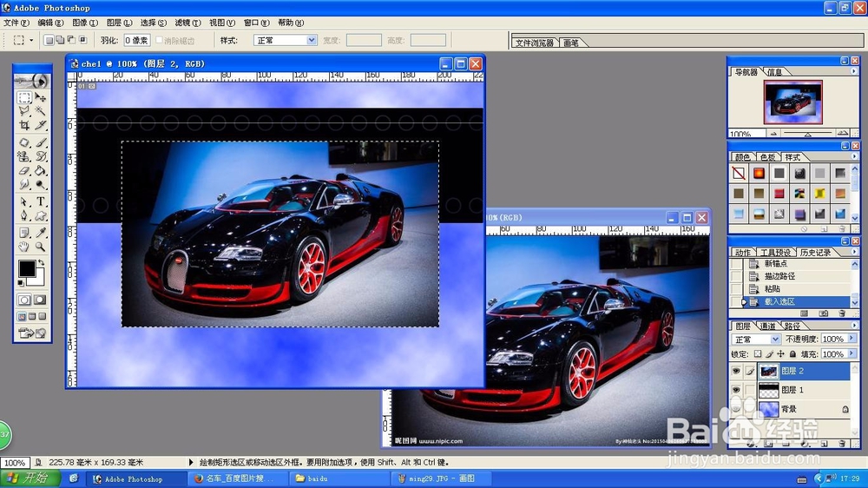
Task: Select the Slice tool
Action: pyautogui.click(x=41, y=125)
